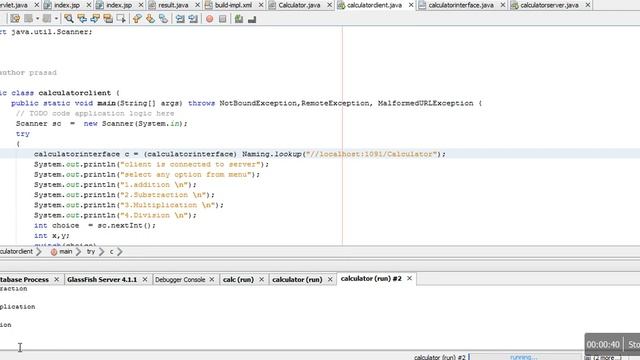Open the calc (run) output tab
The height and width of the screenshot is (360, 640).
coord(238,280)
